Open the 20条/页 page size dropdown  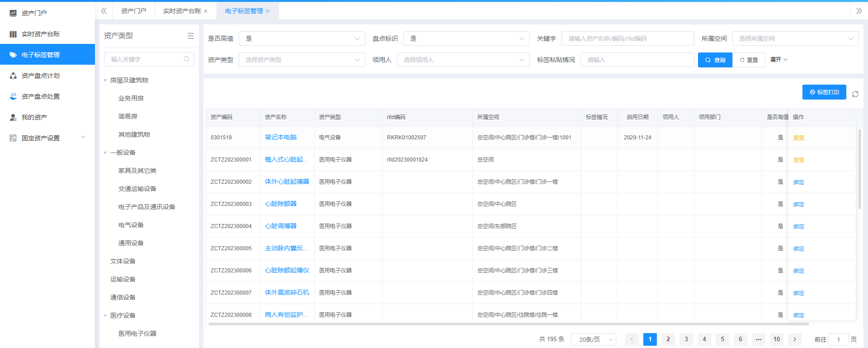coord(593,339)
